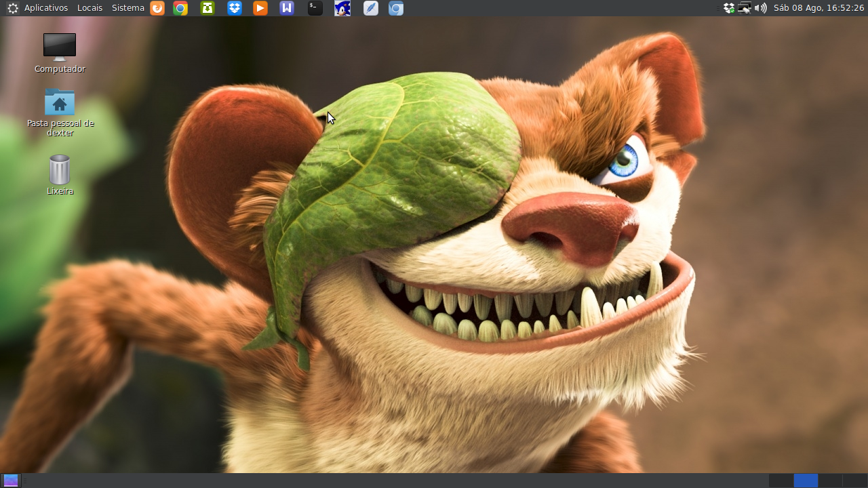This screenshot has width=868, height=488.
Task: Launch Google Chrome from the panel
Action: click(x=180, y=8)
